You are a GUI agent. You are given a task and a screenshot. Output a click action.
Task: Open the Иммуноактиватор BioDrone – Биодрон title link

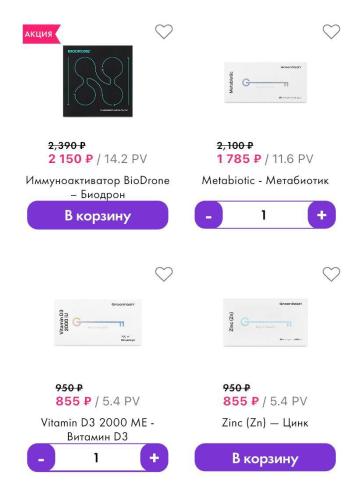tap(98, 187)
